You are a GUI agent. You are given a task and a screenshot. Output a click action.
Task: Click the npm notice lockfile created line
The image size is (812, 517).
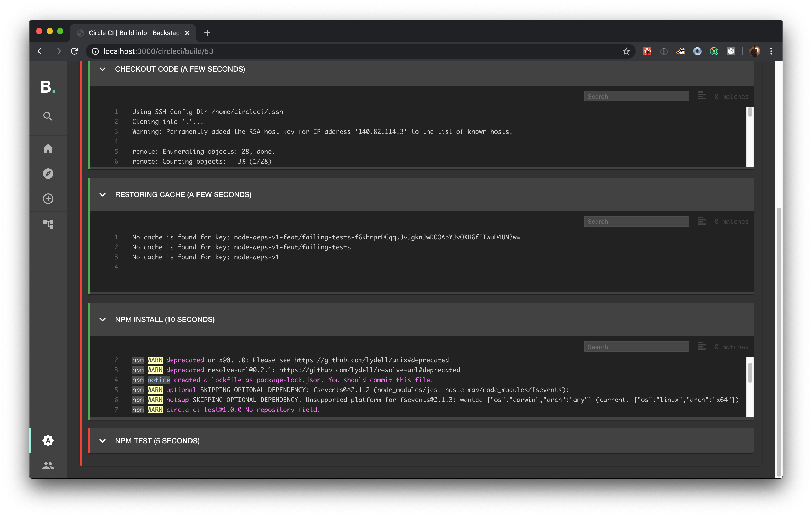[283, 380]
